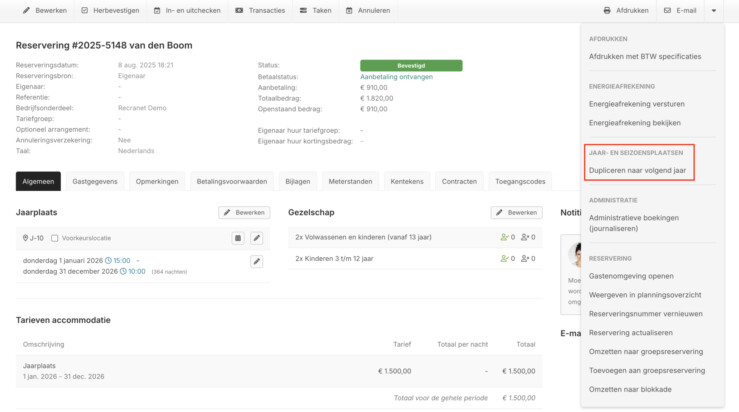This screenshot has width=739, height=412.
Task: Toggle the Voorkeurslocatie checkbox
Action: click(55, 238)
